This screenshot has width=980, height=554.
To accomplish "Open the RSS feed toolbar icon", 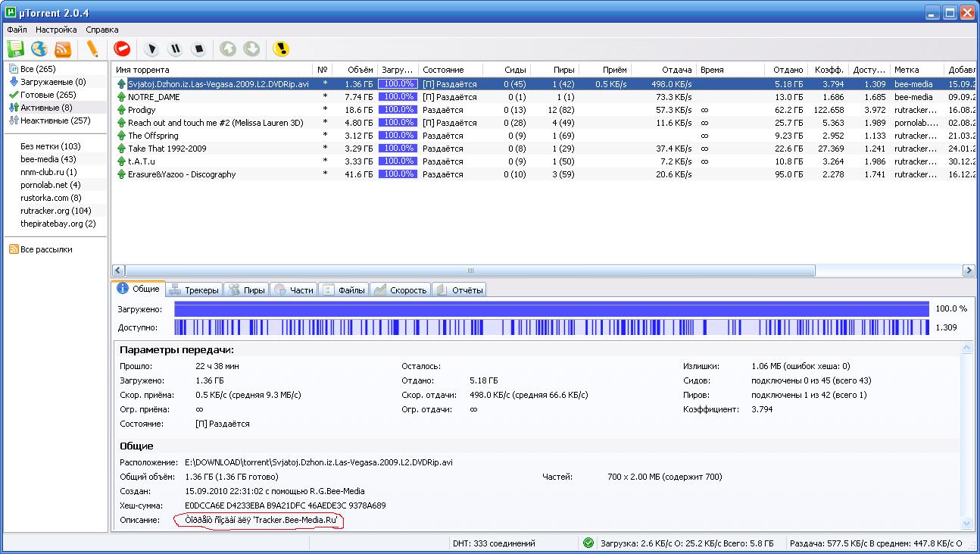I will click(63, 49).
